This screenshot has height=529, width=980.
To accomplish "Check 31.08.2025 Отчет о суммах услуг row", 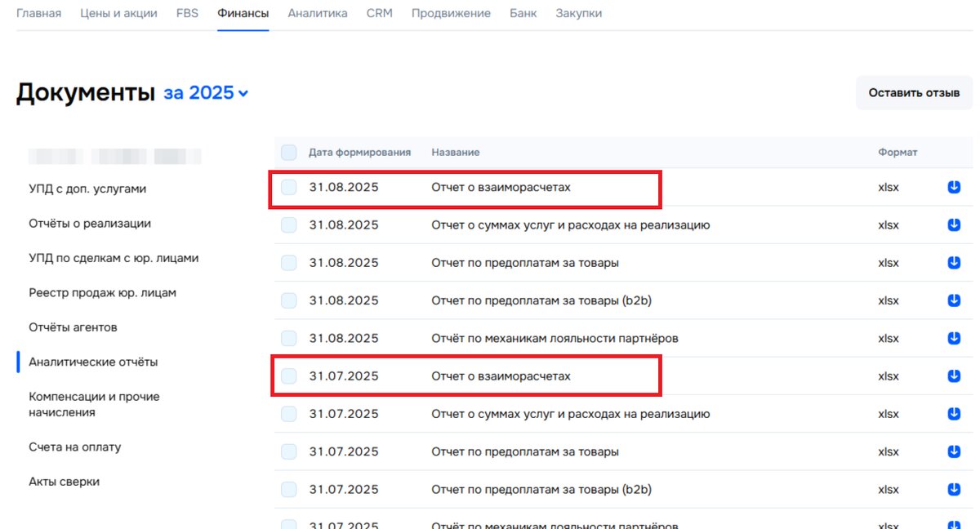I will 289,224.
